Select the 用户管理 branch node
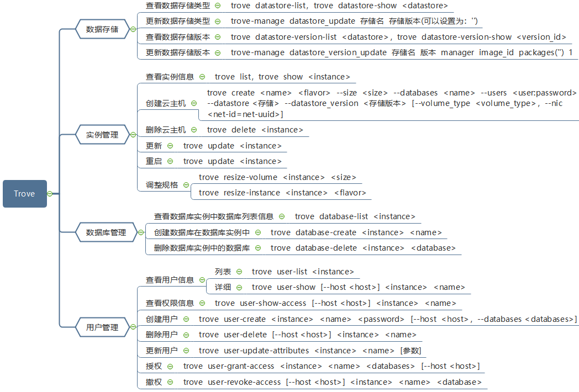 click(x=102, y=327)
